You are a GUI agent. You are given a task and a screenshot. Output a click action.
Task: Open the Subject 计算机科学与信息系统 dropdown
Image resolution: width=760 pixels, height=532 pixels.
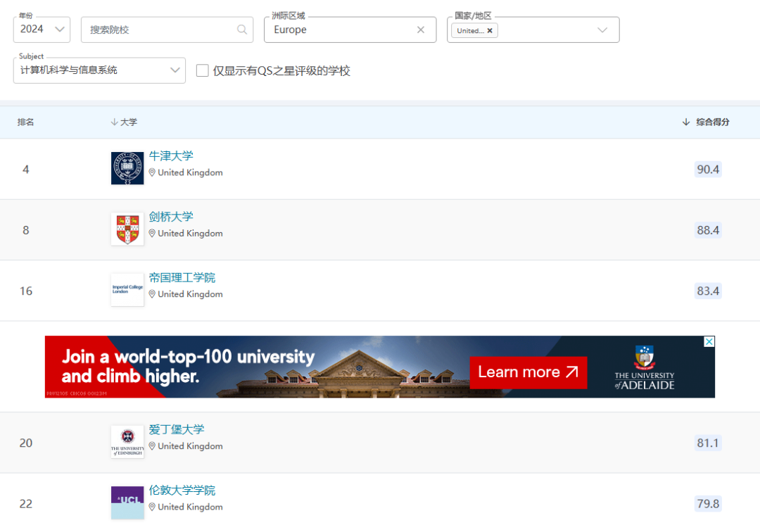99,70
